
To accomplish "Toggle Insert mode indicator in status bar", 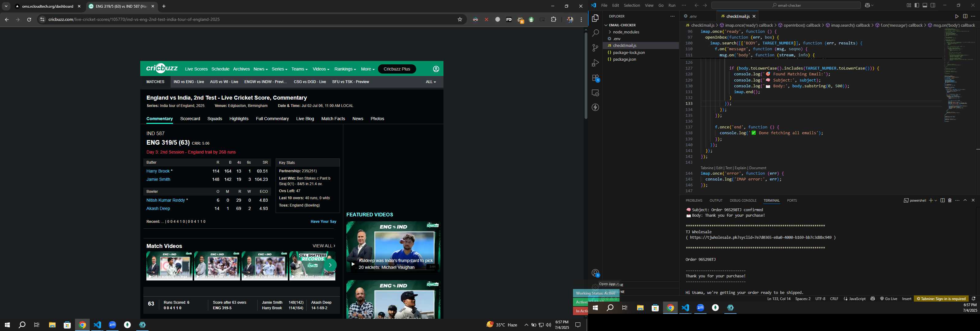I will [x=907, y=299].
